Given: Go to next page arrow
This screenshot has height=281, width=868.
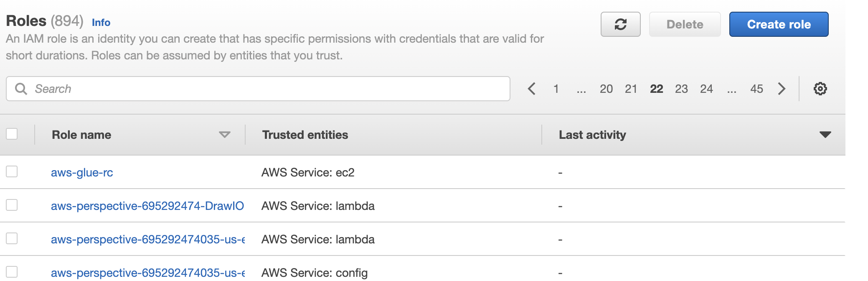Looking at the screenshot, I should click(782, 89).
